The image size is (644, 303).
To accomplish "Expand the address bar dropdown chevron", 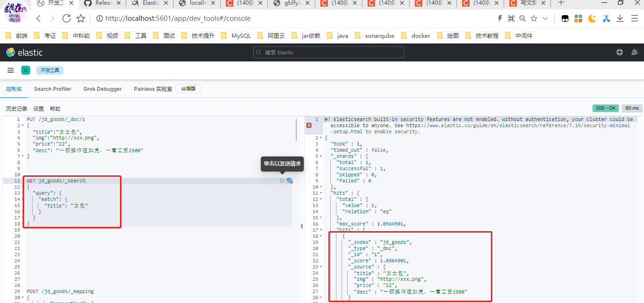I will coord(545,18).
